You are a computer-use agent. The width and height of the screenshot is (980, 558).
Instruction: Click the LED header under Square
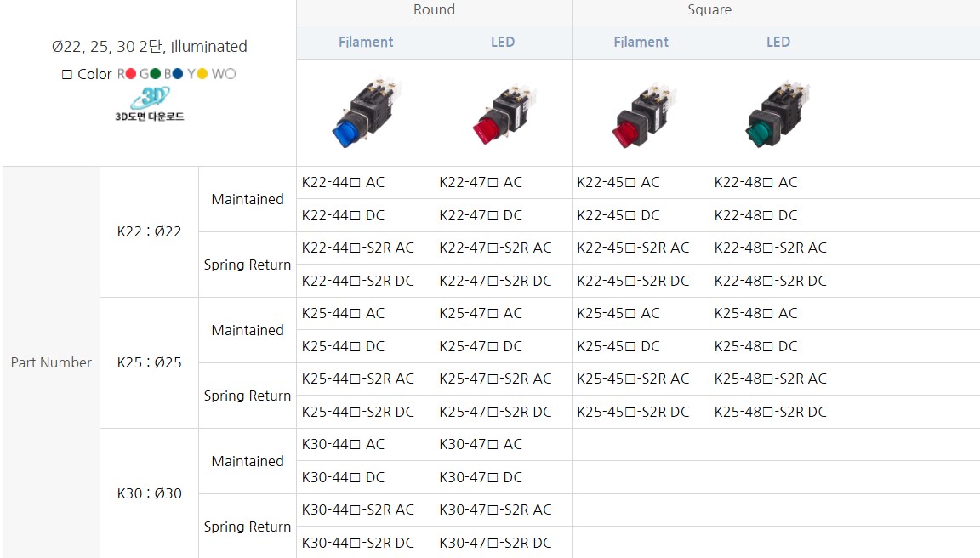tap(778, 42)
